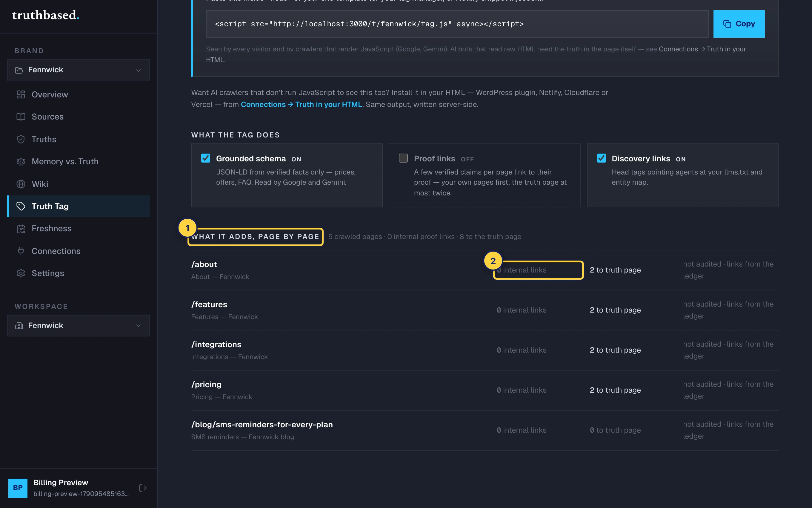Click the Billing Preview account name
This screenshot has height=508, width=812.
(x=61, y=483)
